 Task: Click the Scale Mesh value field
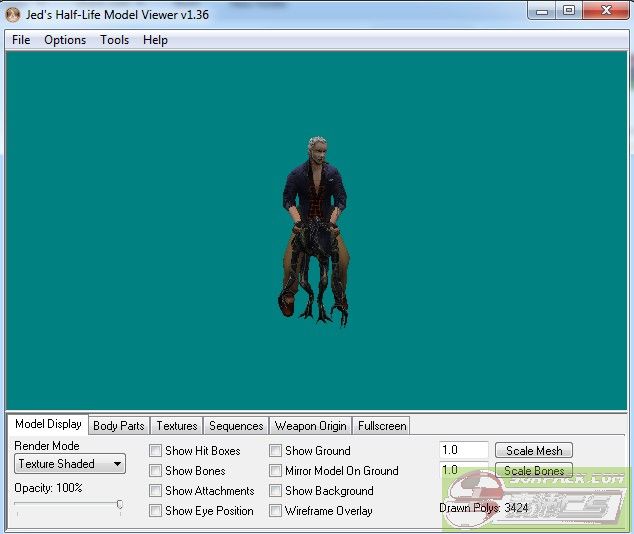464,450
